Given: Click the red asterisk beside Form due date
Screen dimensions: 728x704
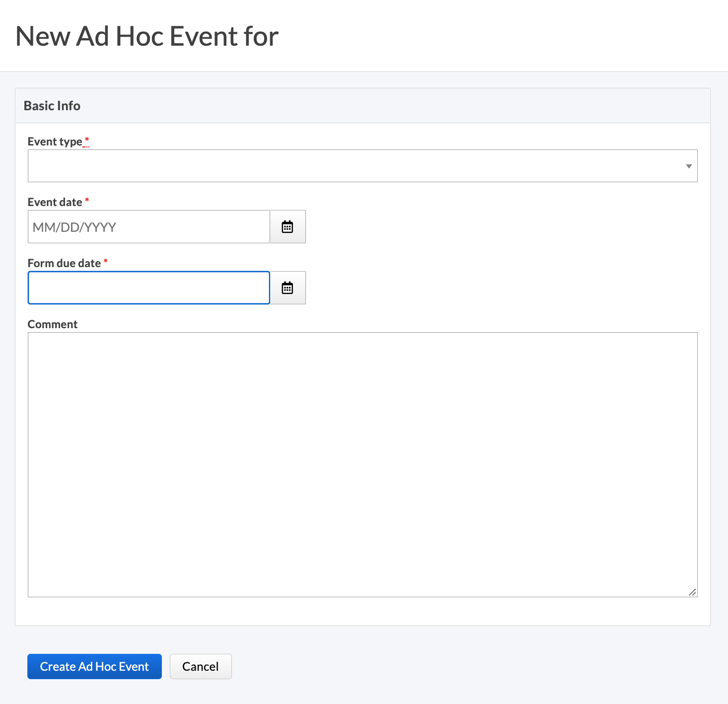Looking at the screenshot, I should (105, 261).
